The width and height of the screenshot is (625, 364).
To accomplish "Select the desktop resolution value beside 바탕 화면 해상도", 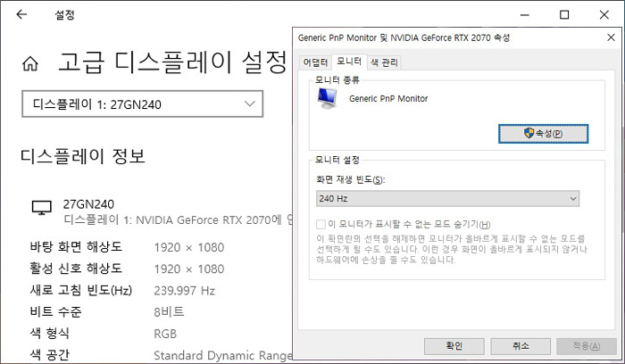I will (189, 247).
